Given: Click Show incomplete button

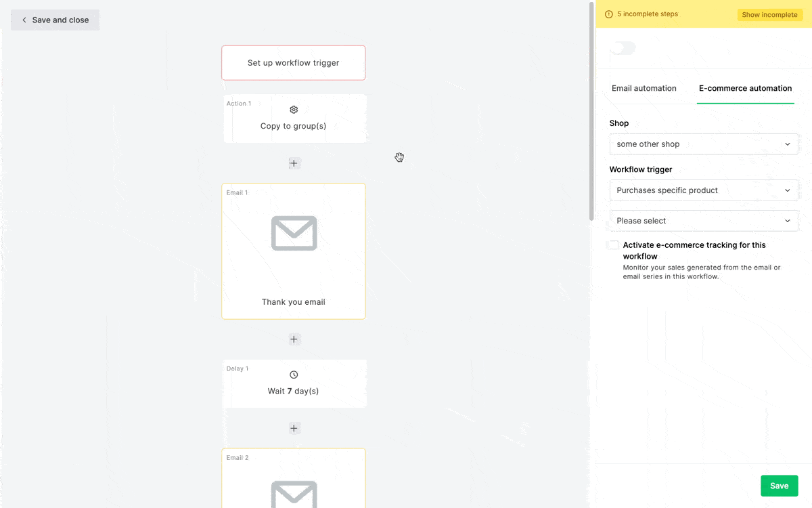Looking at the screenshot, I should tap(769, 15).
